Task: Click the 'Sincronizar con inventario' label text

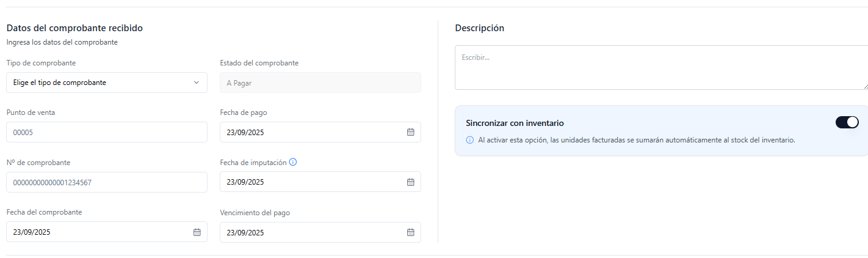Action: click(515, 123)
